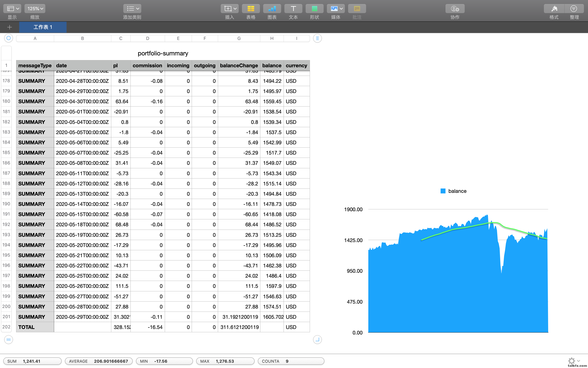The width and height of the screenshot is (588, 368).
Task: Open the functions gear menu in status bar
Action: point(574,361)
